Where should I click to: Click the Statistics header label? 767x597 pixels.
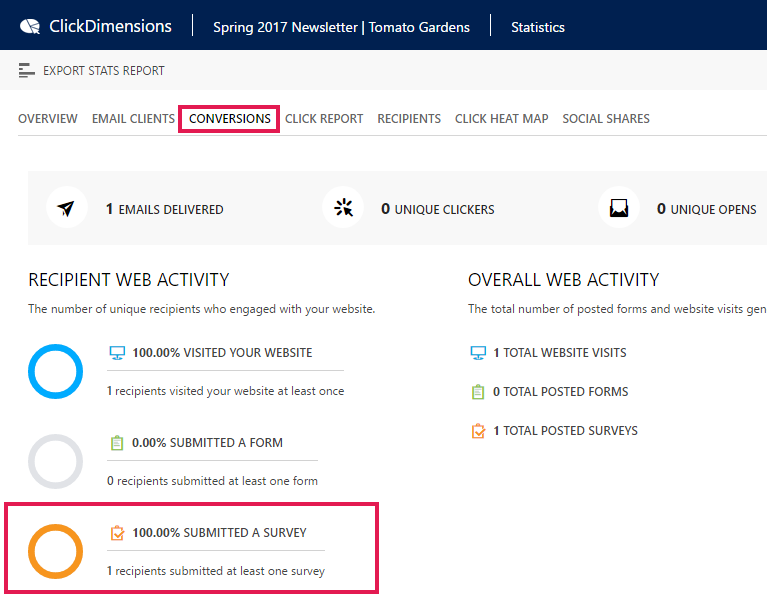(x=538, y=27)
